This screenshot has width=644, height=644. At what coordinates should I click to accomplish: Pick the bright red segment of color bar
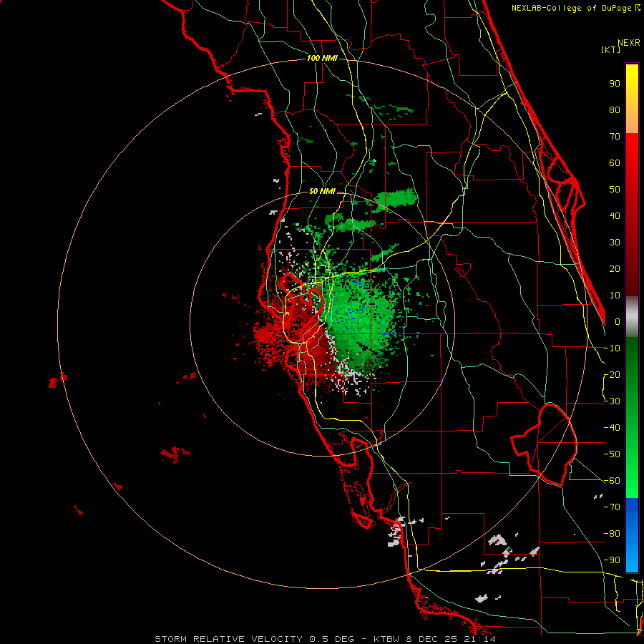coord(632,215)
